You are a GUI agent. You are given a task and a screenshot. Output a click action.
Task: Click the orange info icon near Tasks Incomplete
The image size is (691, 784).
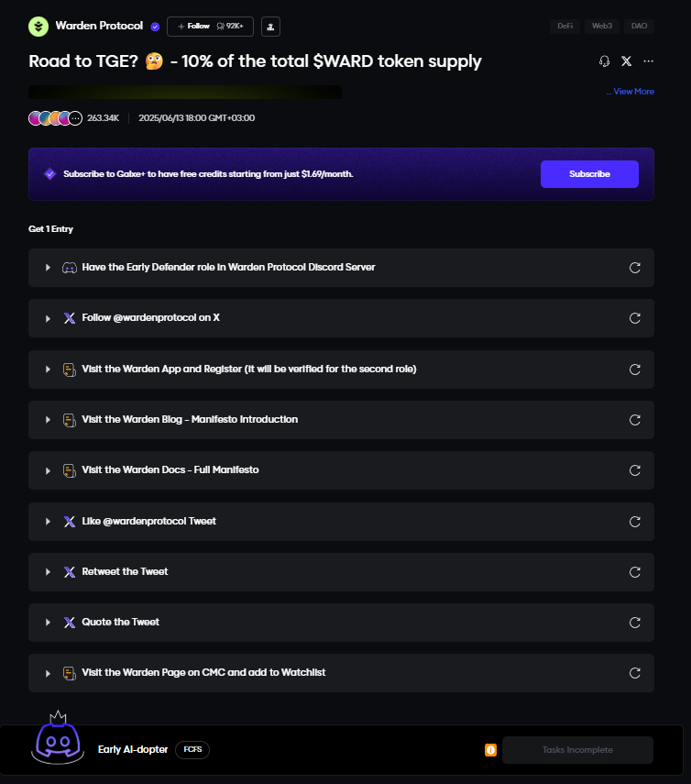click(x=490, y=750)
